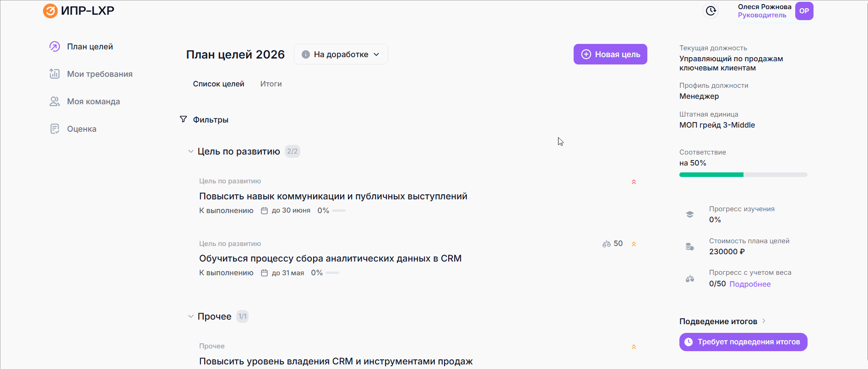Click orange priority arrows on Прочее goal

point(634,347)
